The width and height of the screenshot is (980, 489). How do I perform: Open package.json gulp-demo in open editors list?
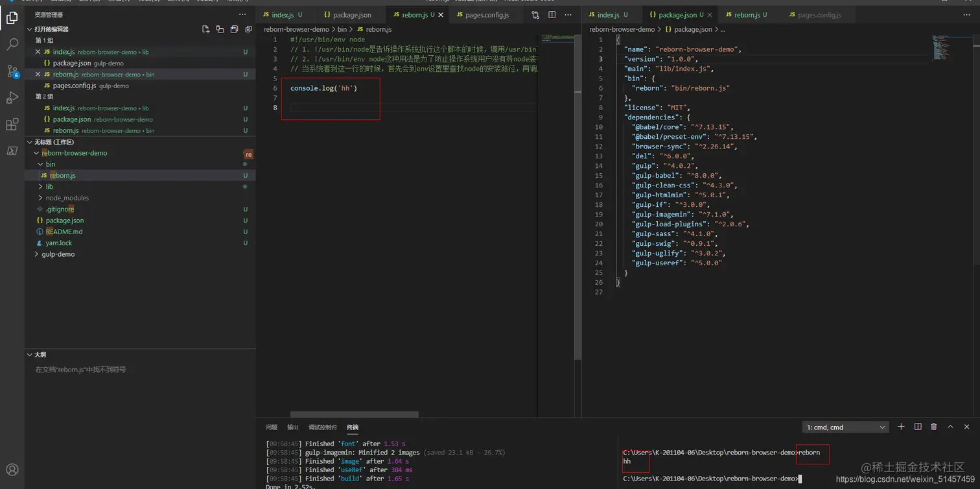[x=140, y=63]
